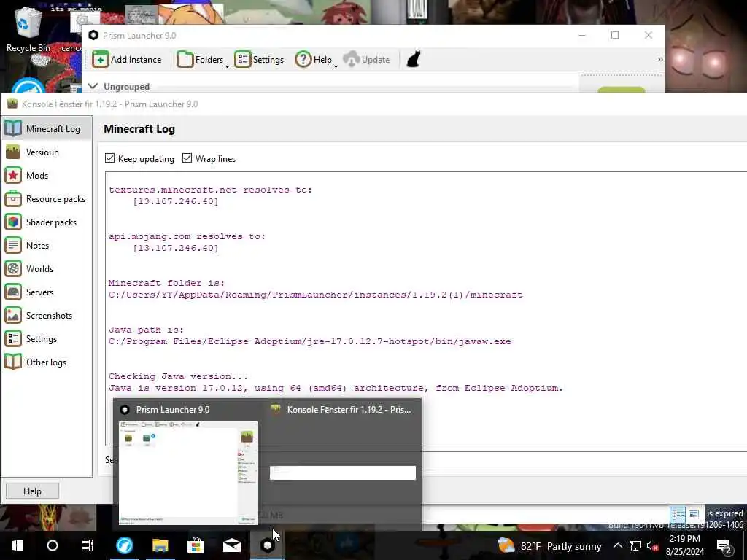Collapse the Ungrouped instance group
747x560 pixels.
pyautogui.click(x=93, y=86)
